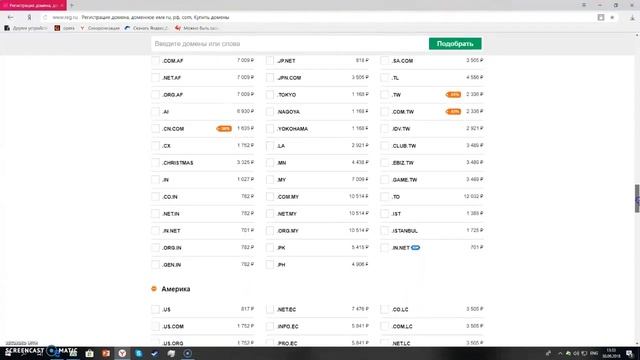This screenshot has width=640, height=360.
Task: Open the blue checkmark app in taskbar
Action: [x=155, y=353]
